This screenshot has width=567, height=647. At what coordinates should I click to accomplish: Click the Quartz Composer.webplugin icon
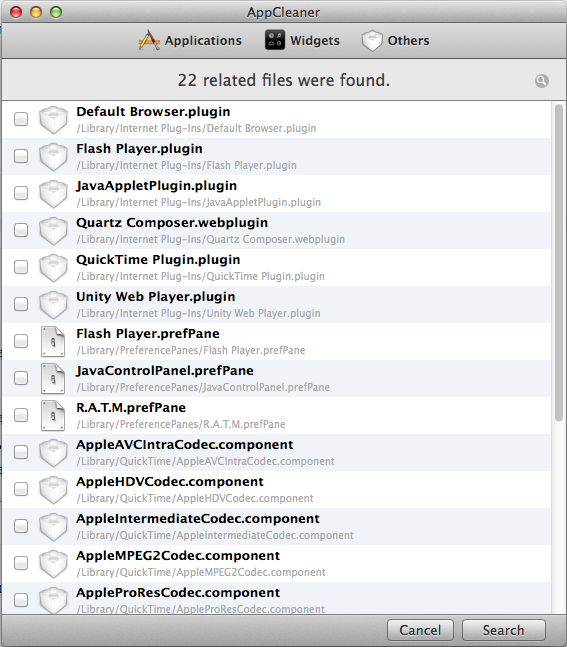point(53,231)
